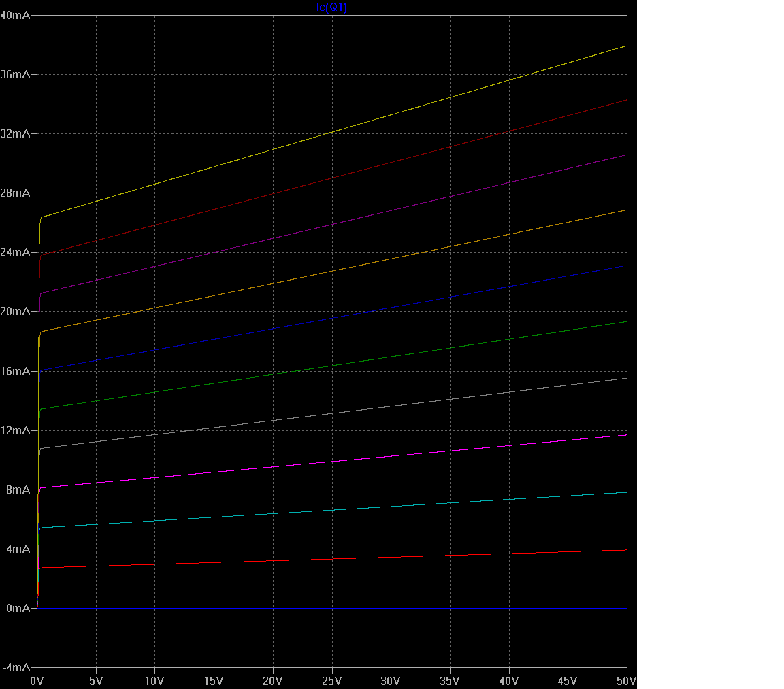Click the 12mA axis label
The width and height of the screenshot is (784, 689).
click(15, 430)
